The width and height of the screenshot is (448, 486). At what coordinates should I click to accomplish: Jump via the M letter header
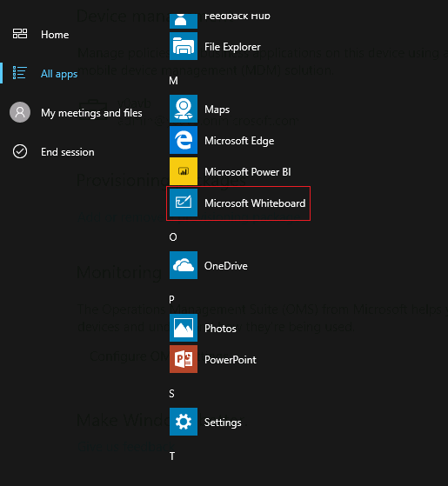pyautogui.click(x=173, y=81)
